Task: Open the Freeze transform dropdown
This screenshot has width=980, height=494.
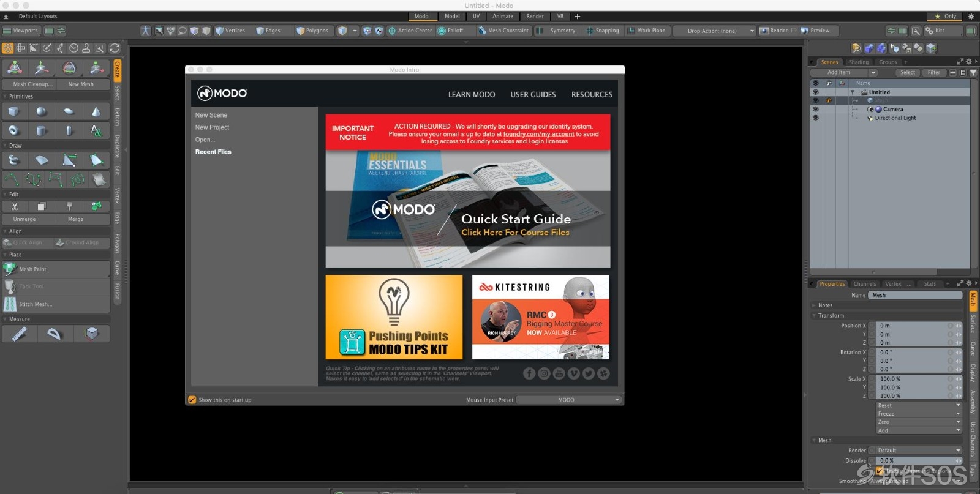Action: click(x=919, y=414)
